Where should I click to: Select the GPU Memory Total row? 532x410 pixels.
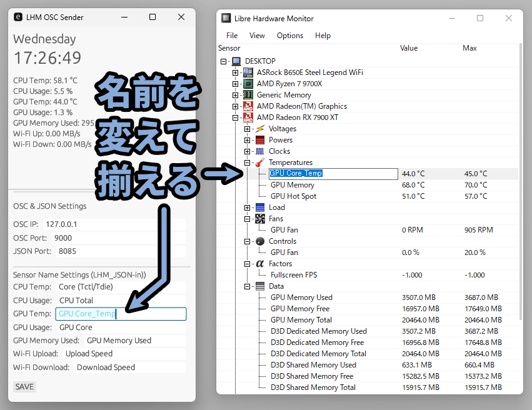coord(368,320)
